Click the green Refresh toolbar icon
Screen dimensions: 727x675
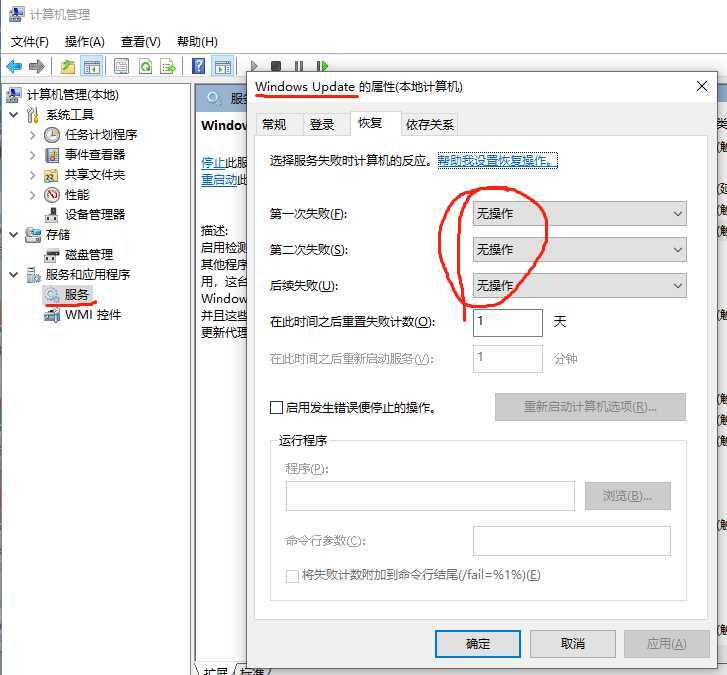click(145, 67)
